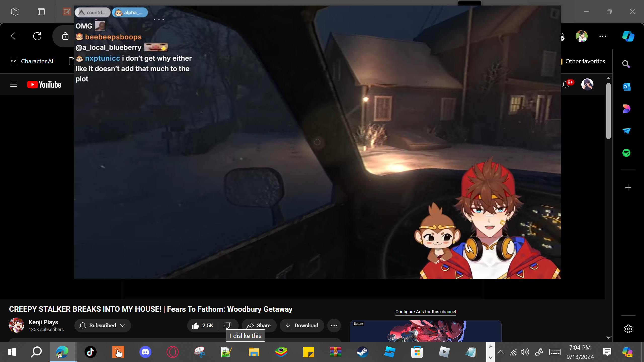Open Copilot Preview from the taskbar
The width and height of the screenshot is (644, 362).
[627, 352]
